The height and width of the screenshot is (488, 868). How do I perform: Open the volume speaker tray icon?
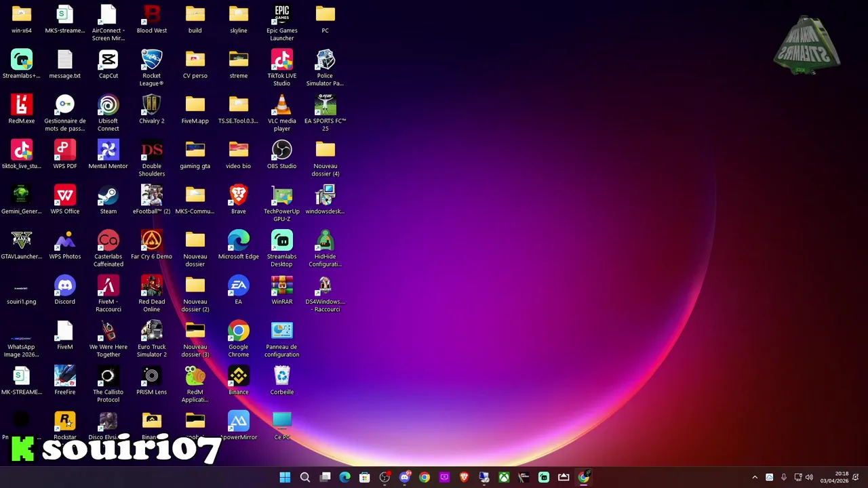click(x=809, y=477)
